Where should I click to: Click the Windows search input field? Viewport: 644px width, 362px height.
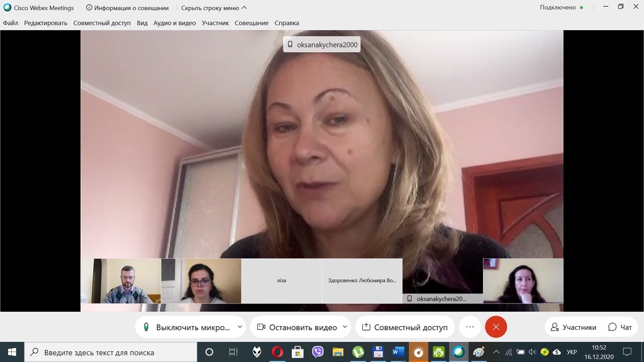click(x=111, y=352)
